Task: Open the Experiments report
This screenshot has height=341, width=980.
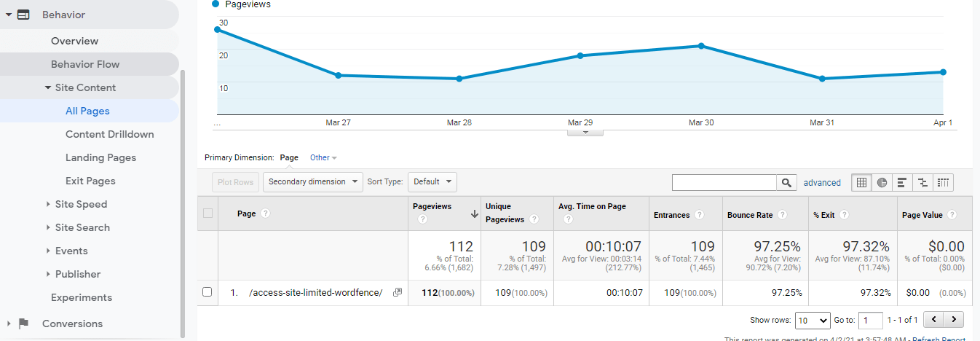Action: click(x=82, y=297)
